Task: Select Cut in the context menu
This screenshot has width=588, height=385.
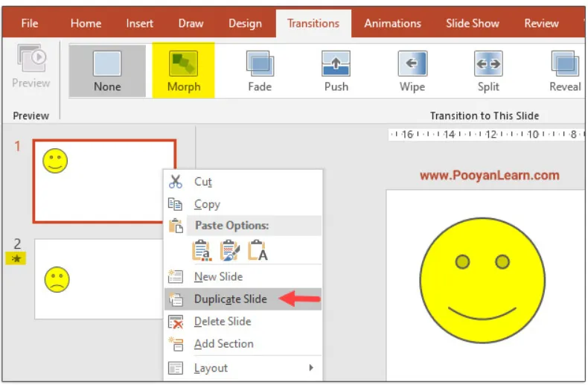Action: point(202,182)
